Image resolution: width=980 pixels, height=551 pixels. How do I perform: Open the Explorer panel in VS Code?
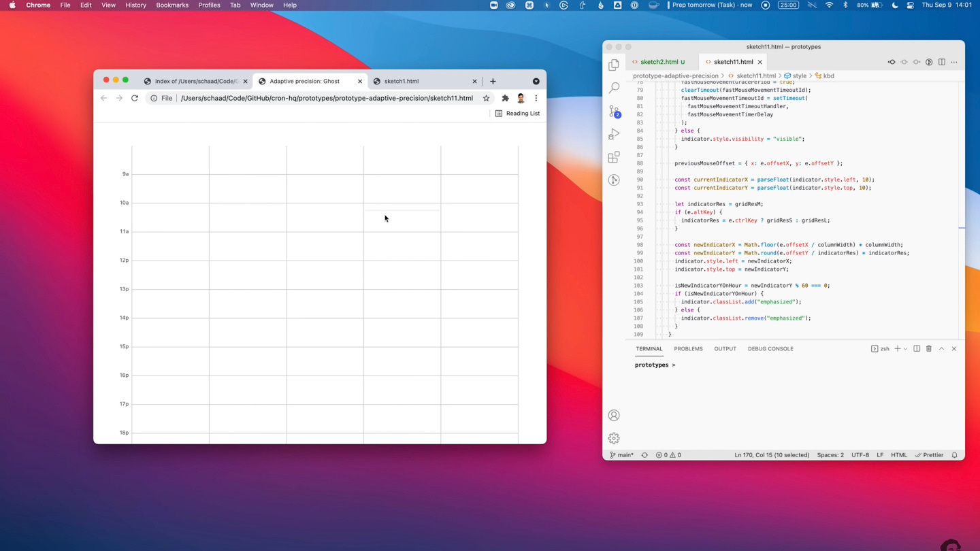click(614, 65)
